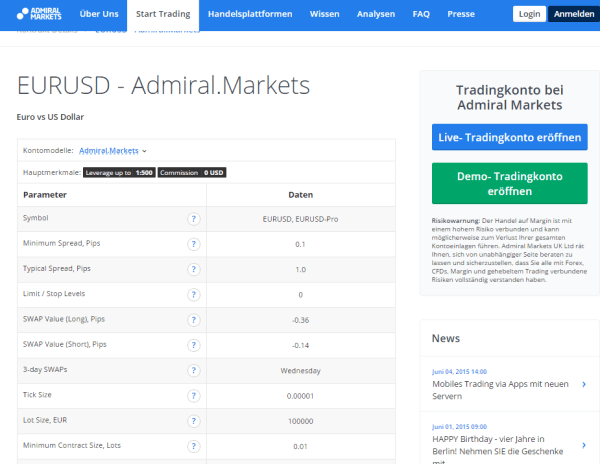The height and width of the screenshot is (464, 600).
Task: Click arrow next to HAPPY Birthday news
Action: point(584,445)
